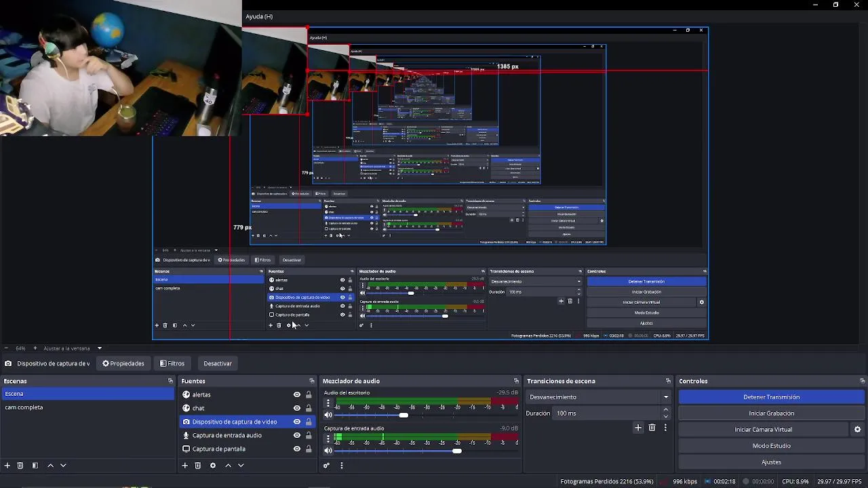Open source properties gear in Fuentes toolbar

coord(213,466)
